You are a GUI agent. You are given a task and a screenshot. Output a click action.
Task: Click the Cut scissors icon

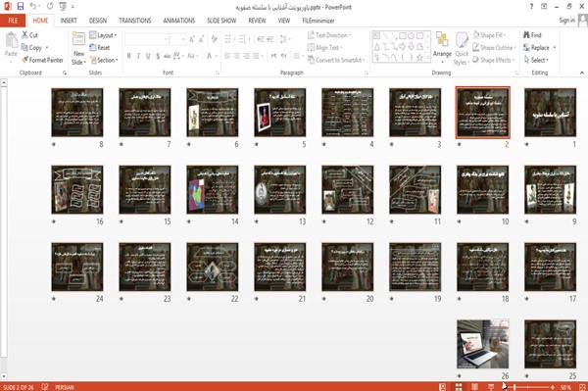point(25,35)
